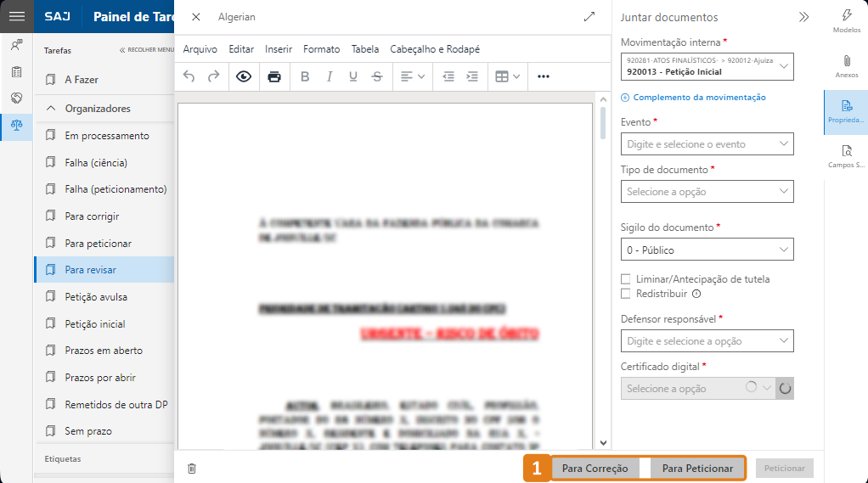This screenshot has width=868, height=483.
Task: Decrease paragraph indent
Action: click(x=448, y=76)
